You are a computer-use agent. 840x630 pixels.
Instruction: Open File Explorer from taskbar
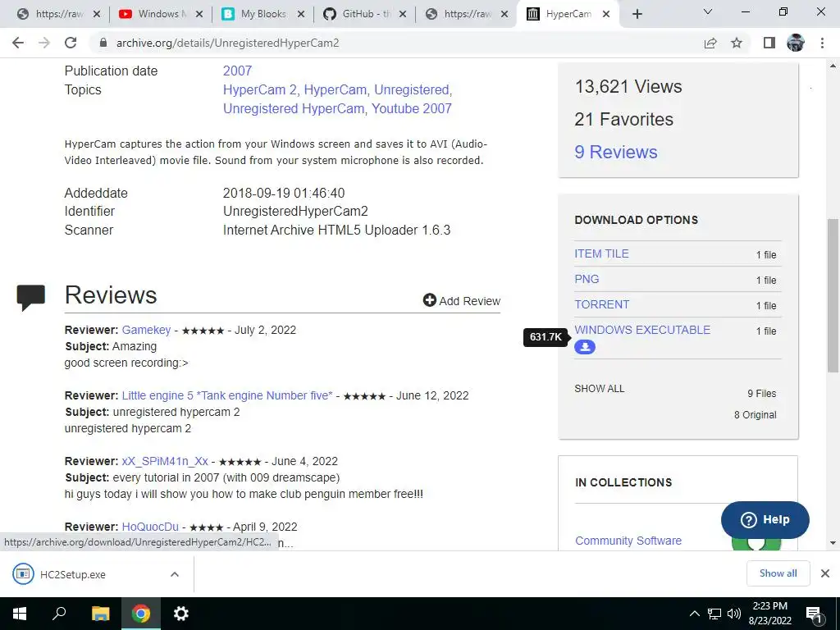(x=100, y=614)
